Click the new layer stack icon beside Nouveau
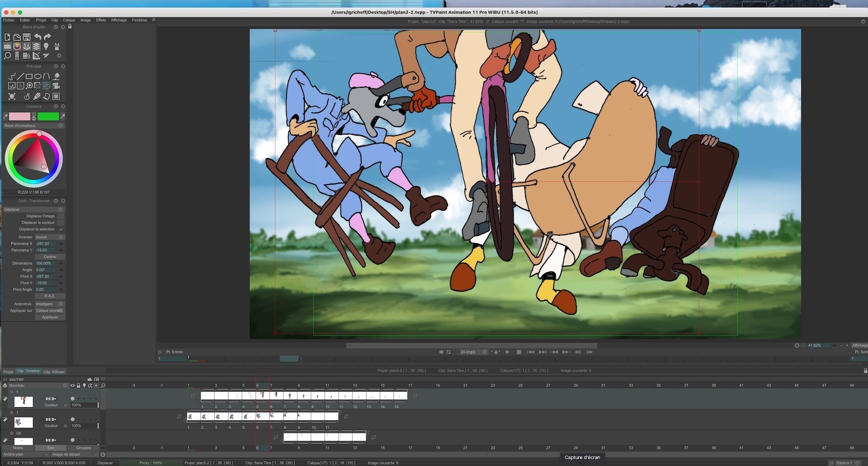This screenshot has width=868, height=466. coord(5,386)
